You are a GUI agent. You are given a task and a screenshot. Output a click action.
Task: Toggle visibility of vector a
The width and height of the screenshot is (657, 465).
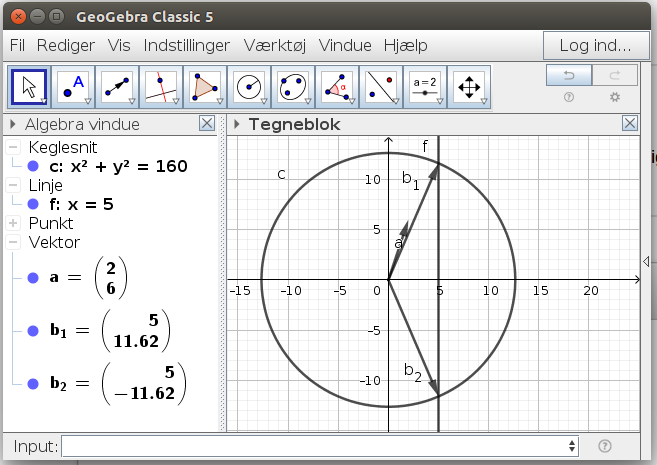pyautogui.click(x=33, y=278)
